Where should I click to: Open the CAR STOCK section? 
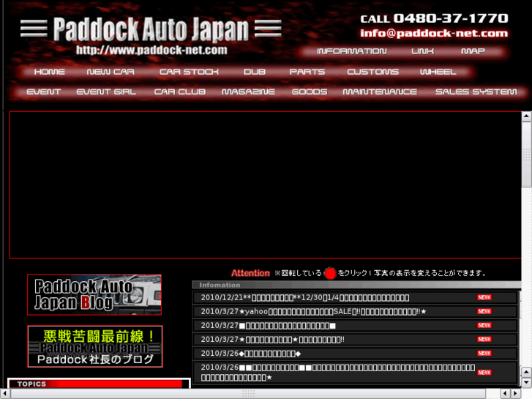(189, 72)
